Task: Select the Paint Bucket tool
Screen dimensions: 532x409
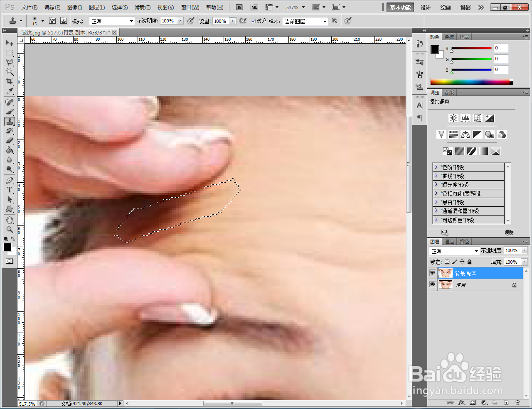Action: pos(10,150)
